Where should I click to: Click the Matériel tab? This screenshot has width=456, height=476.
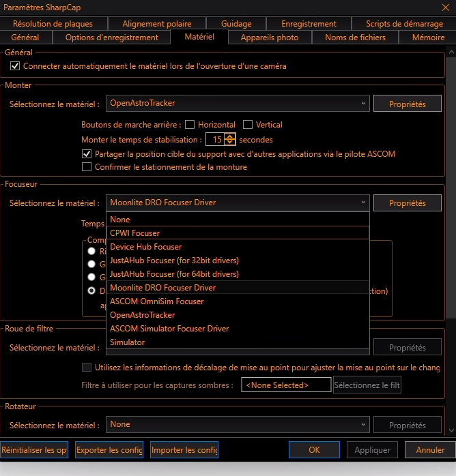(x=199, y=37)
